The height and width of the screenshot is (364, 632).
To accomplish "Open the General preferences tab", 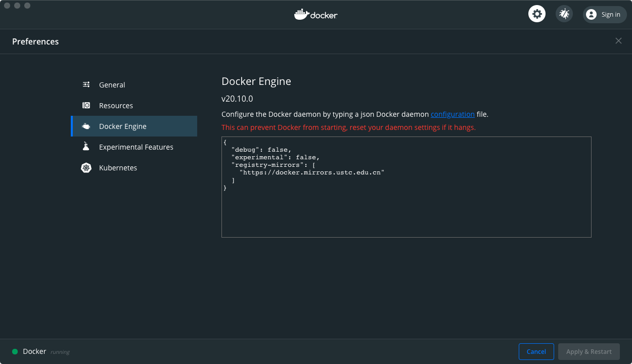I will [x=134, y=85].
